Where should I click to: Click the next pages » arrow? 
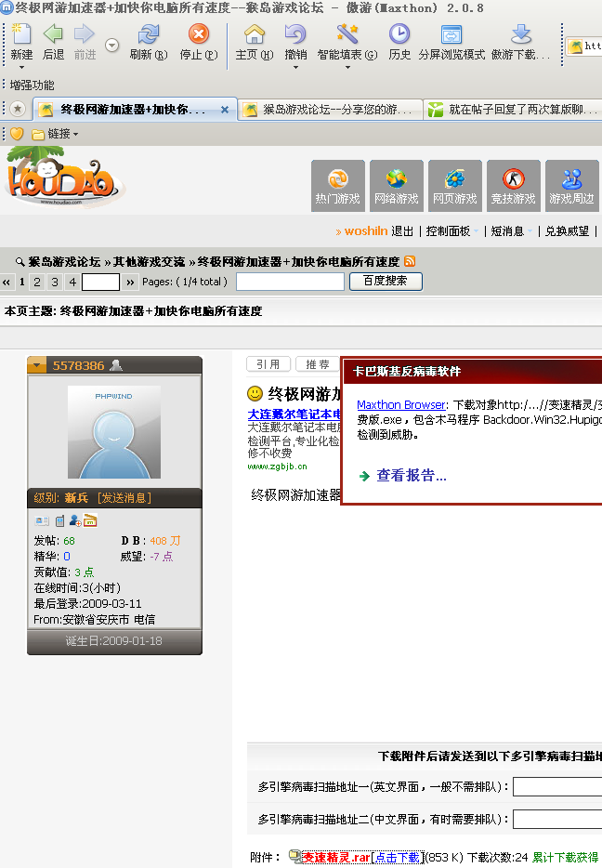[x=130, y=282]
